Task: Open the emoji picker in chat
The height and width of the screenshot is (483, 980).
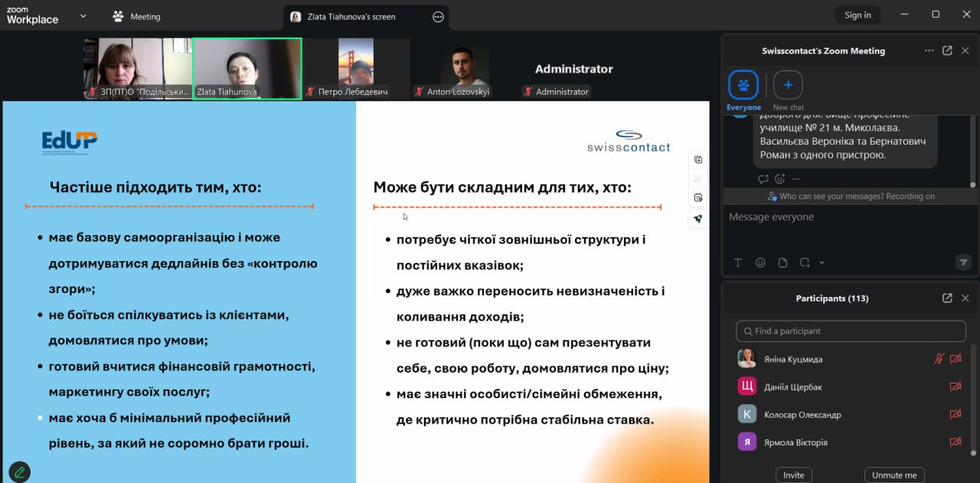Action: (x=760, y=263)
